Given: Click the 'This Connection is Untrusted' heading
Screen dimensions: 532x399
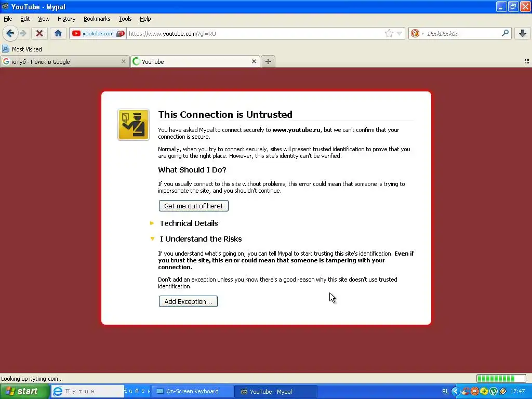Looking at the screenshot, I should [225, 114].
